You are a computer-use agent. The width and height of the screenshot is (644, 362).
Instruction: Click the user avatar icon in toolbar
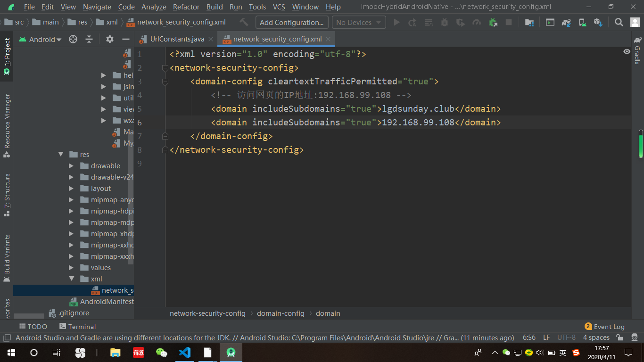(634, 22)
